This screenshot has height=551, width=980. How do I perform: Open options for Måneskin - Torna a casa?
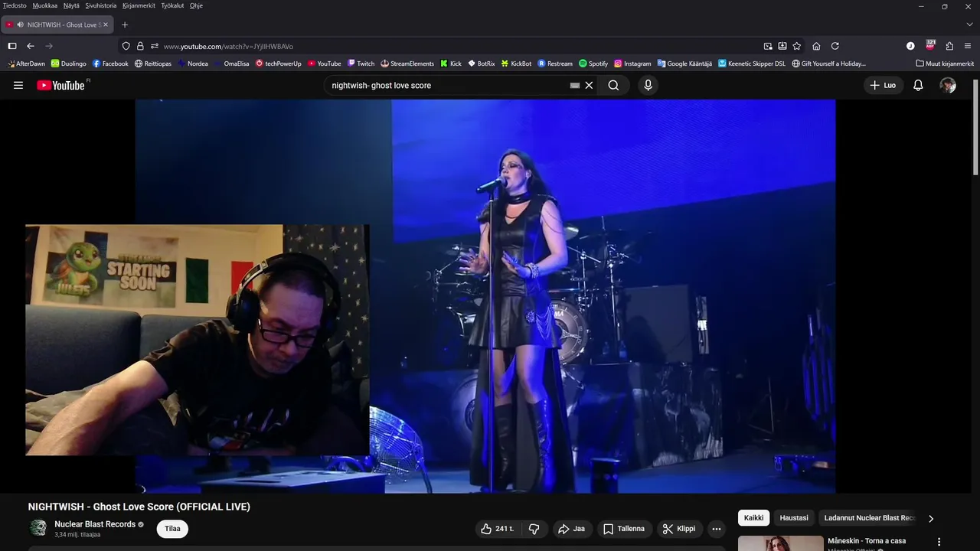[939, 542]
